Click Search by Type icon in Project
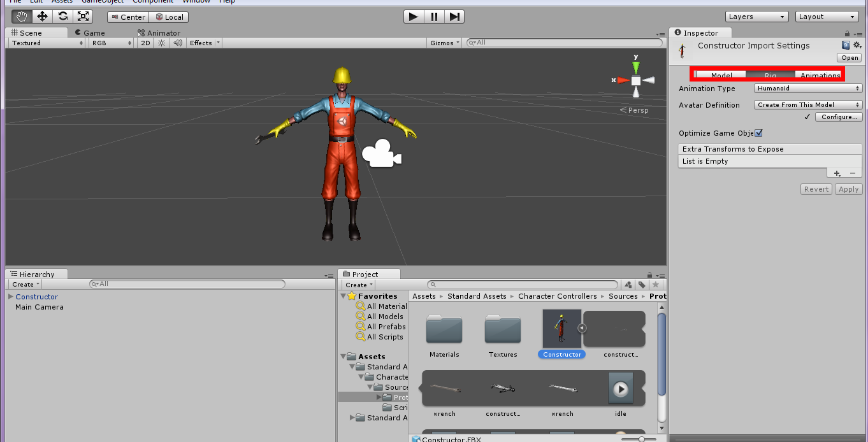This screenshot has height=442, width=868. click(628, 285)
